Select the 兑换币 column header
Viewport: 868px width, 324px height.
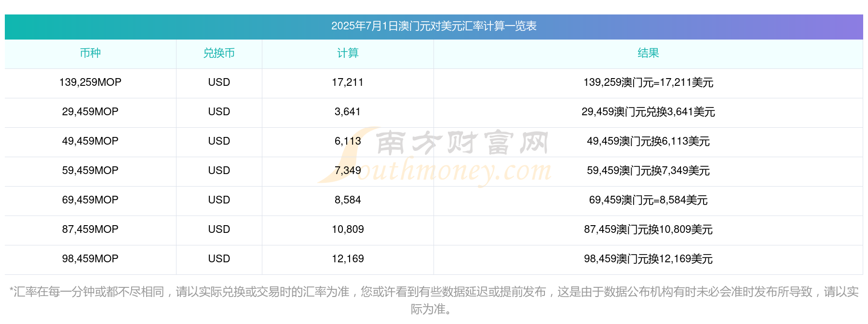point(219,54)
